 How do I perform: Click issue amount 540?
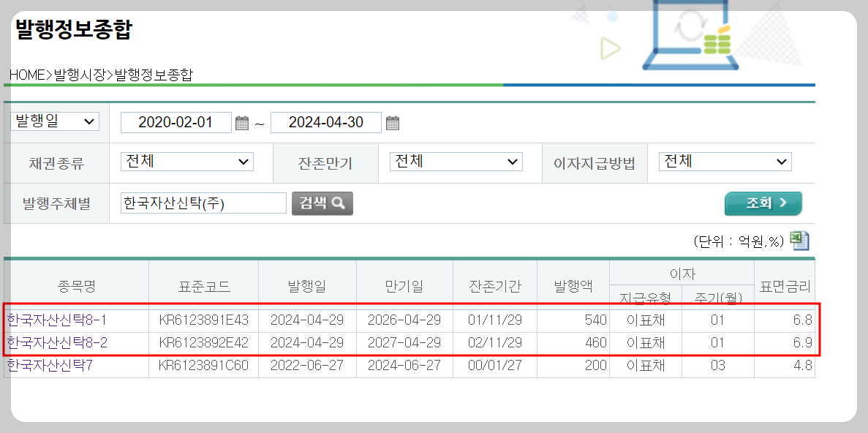[596, 320]
